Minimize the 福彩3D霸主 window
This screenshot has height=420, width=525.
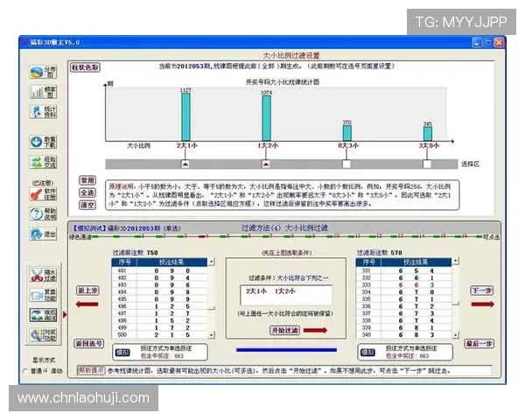(477, 43)
